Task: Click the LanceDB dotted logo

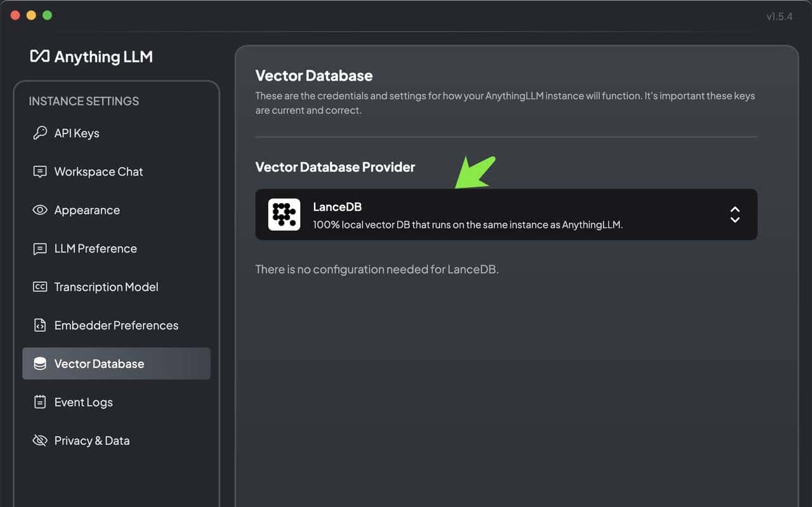Action: click(x=284, y=214)
